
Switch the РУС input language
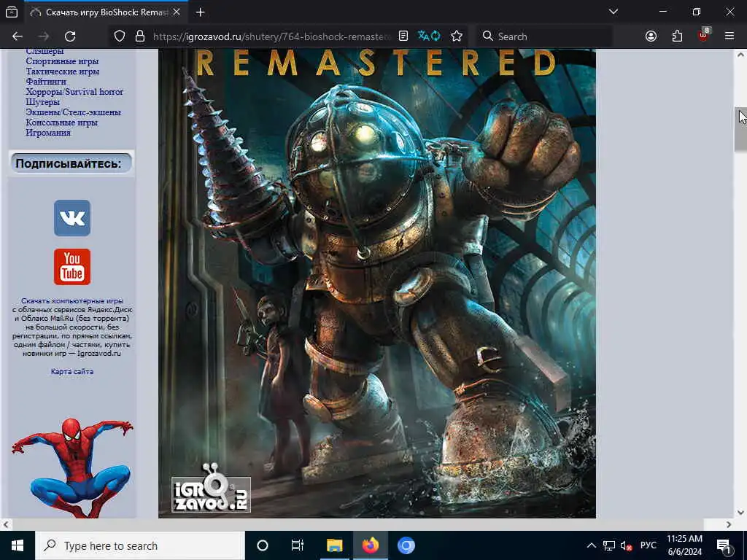point(648,545)
